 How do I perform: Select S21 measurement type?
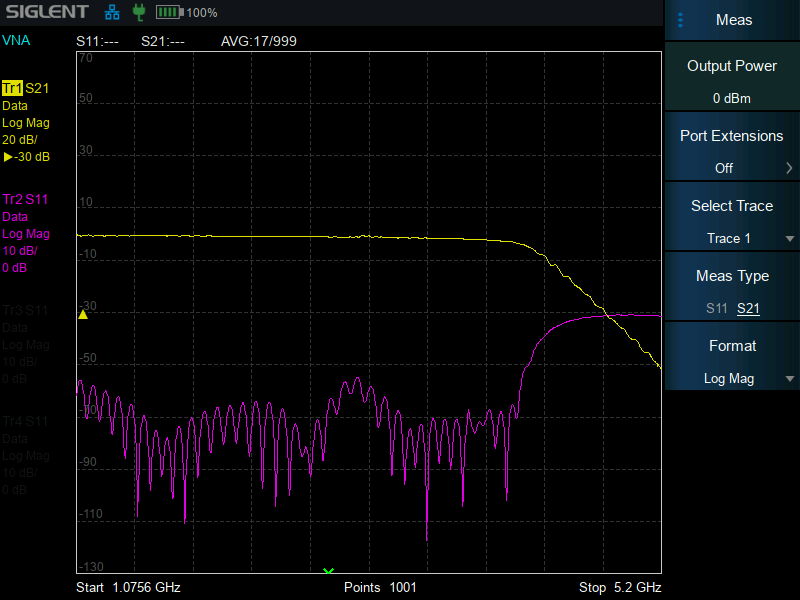748,308
